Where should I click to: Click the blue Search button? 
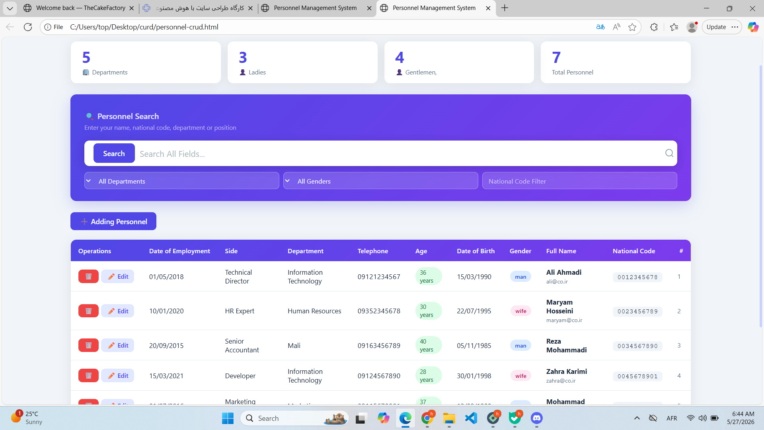pos(114,153)
